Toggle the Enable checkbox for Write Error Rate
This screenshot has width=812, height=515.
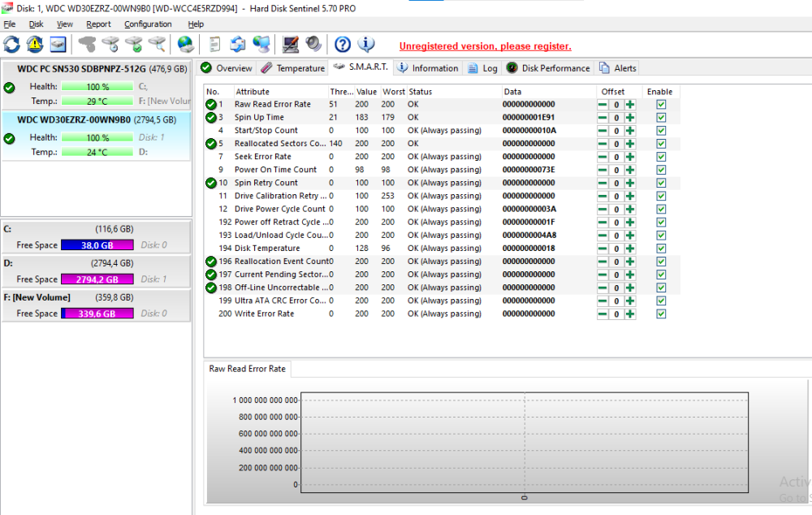(660, 314)
